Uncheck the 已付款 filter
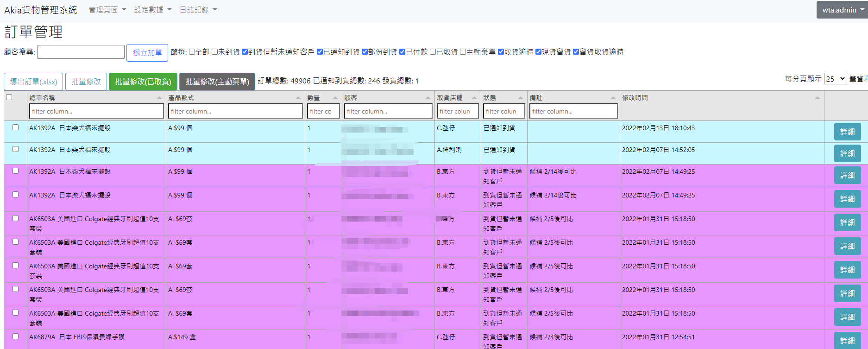 pos(402,52)
